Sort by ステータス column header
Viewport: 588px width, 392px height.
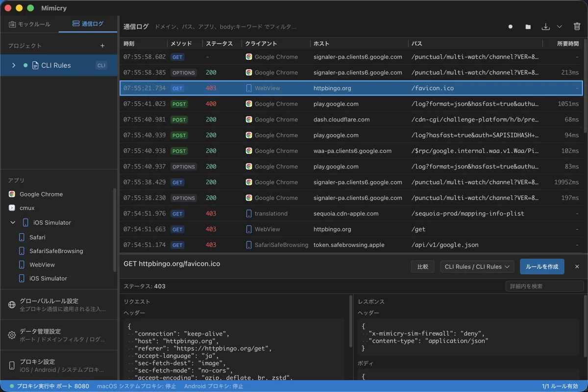[x=222, y=44]
